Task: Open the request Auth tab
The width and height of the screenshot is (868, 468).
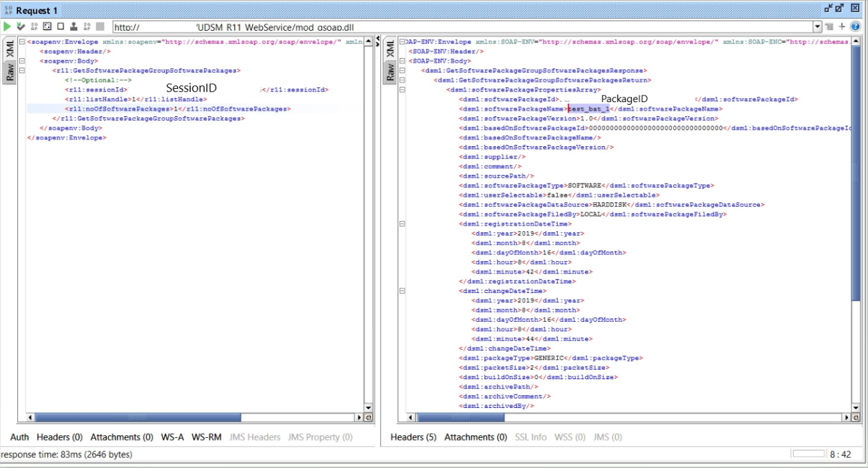Action: tap(19, 437)
